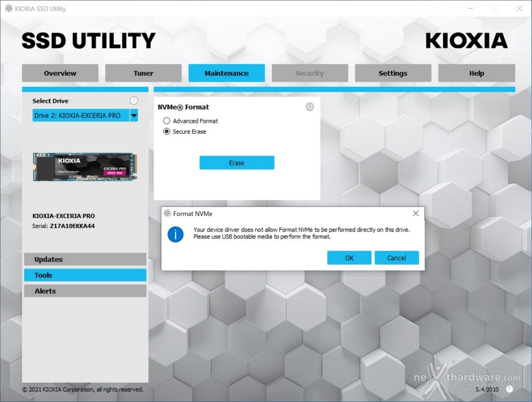The width and height of the screenshot is (532, 402).
Task: Click the 2021 KIOXIA Corporation copyright text
Action: point(83,390)
